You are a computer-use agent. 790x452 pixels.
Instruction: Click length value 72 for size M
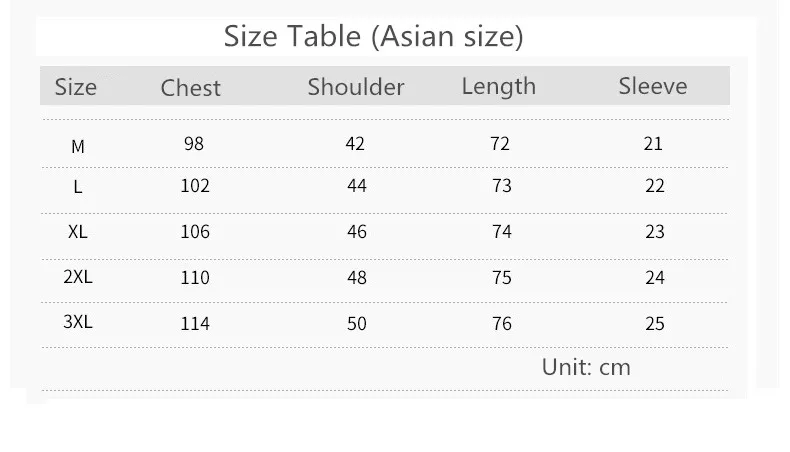(500, 144)
